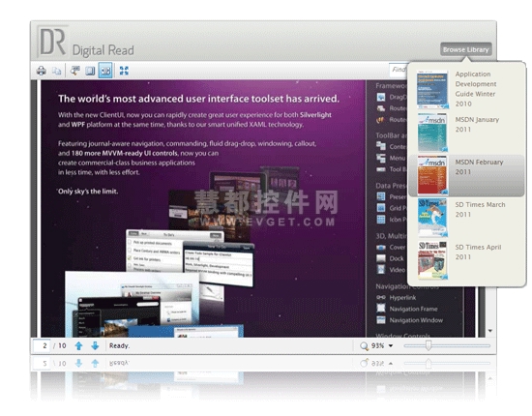Open the 93% zoom level dropdown
Viewport: 532px width, 416px height.
pos(391,345)
